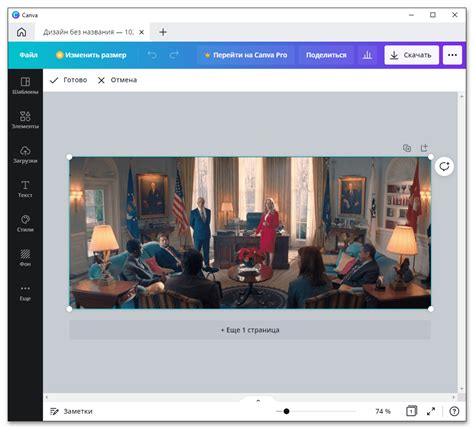The width and height of the screenshot is (474, 429).
Task: Click the add page icon above canvas
Action: tap(424, 148)
